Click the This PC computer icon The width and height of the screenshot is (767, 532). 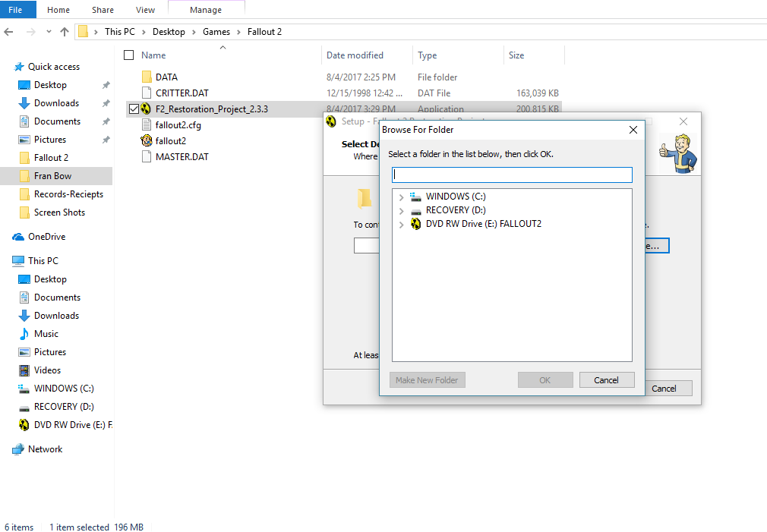coord(18,261)
